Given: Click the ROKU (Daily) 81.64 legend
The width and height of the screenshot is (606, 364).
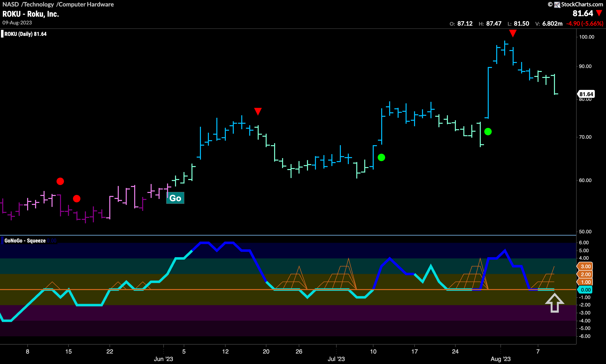Looking at the screenshot, I should coord(25,34).
